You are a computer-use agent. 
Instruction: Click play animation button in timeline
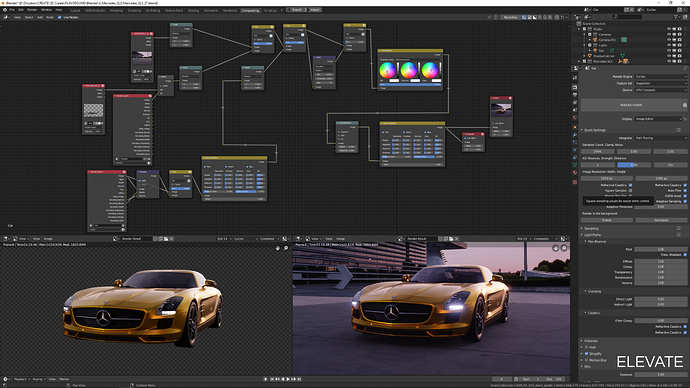tap(288, 379)
